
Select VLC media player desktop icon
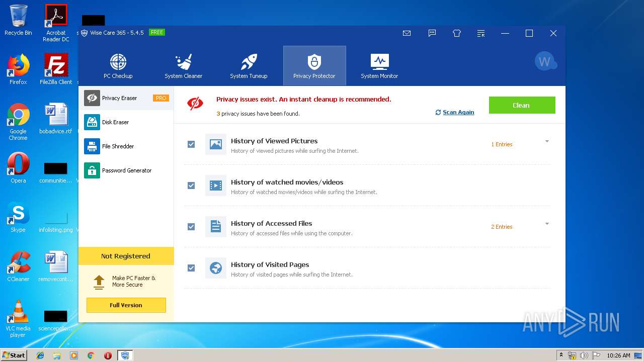18,319
